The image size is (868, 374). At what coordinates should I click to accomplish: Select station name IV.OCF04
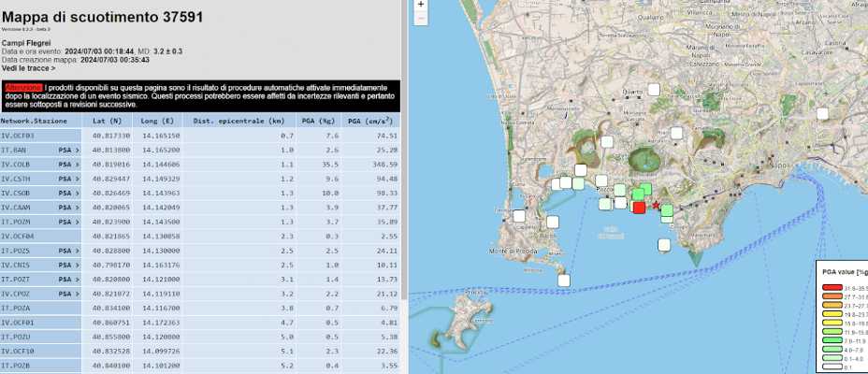[x=17, y=237]
